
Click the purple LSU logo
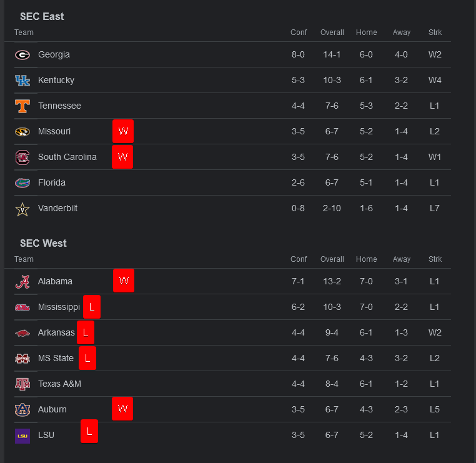pos(22,436)
